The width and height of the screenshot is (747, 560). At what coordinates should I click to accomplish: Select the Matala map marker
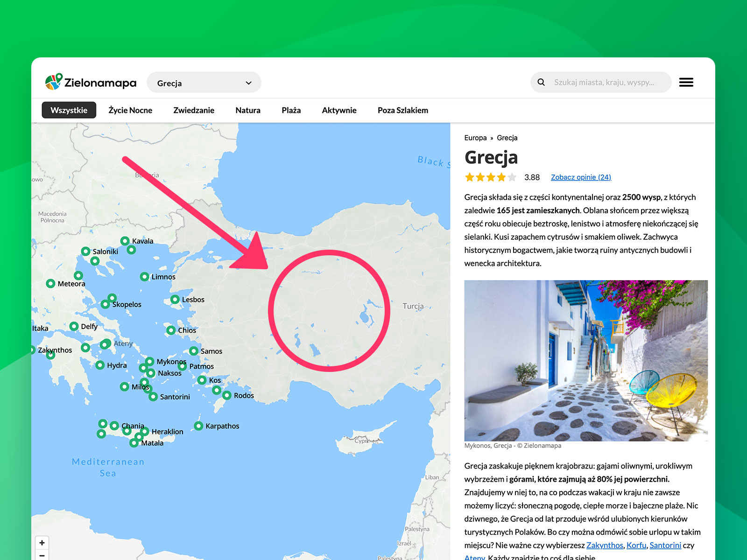click(x=134, y=442)
